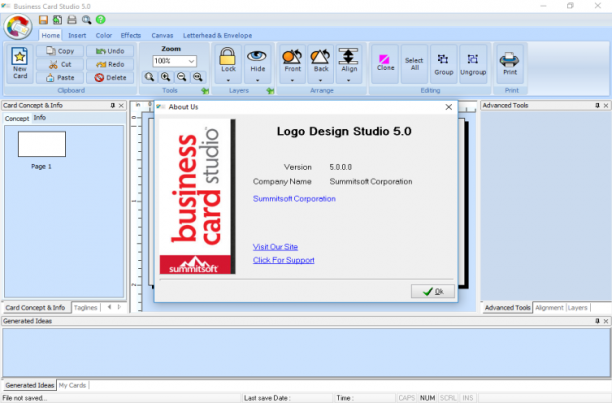
Task: Click the Lock layer padlock icon
Action: click(228, 56)
